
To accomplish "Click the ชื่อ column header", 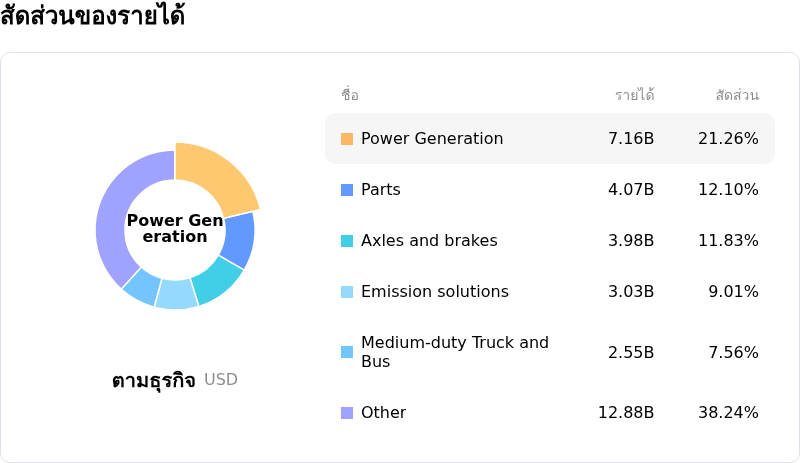I will 350,95.
